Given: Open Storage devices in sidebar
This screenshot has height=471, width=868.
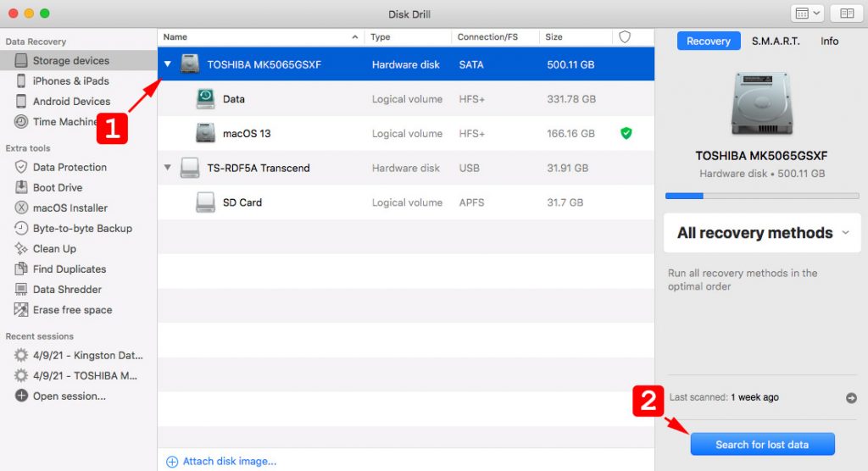Looking at the screenshot, I should [78, 60].
